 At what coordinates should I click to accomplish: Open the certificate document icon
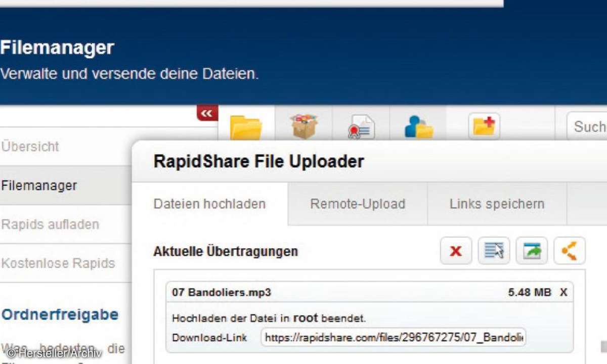(x=361, y=127)
